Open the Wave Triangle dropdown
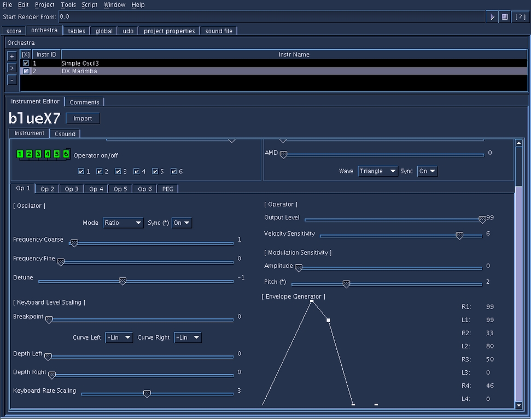The width and height of the screenshot is (531, 420). pos(377,171)
